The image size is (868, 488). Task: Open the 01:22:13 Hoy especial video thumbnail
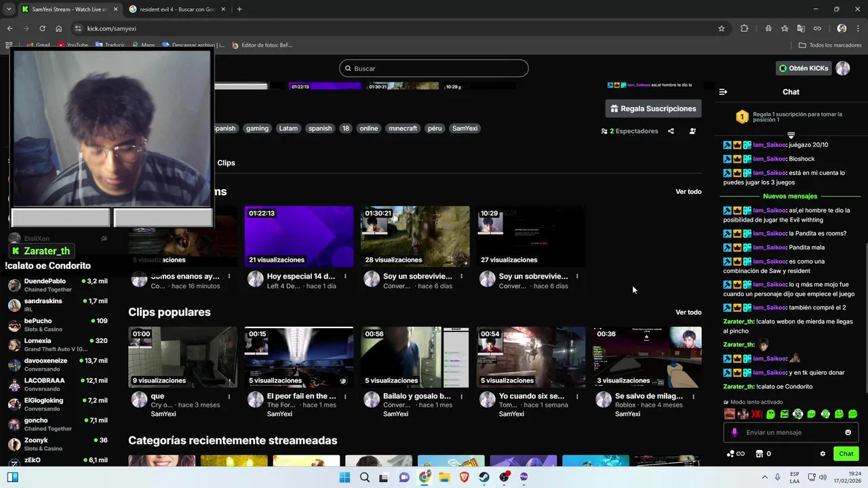(x=299, y=237)
